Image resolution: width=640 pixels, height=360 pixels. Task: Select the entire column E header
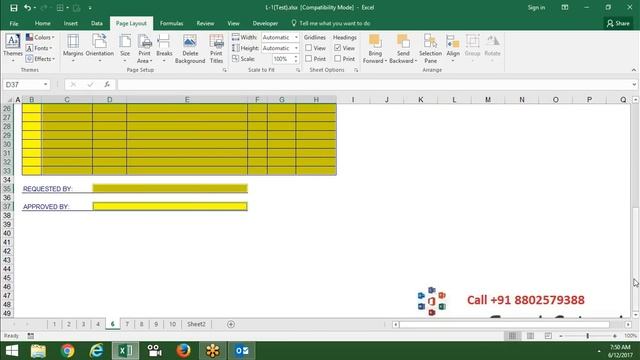tap(187, 100)
